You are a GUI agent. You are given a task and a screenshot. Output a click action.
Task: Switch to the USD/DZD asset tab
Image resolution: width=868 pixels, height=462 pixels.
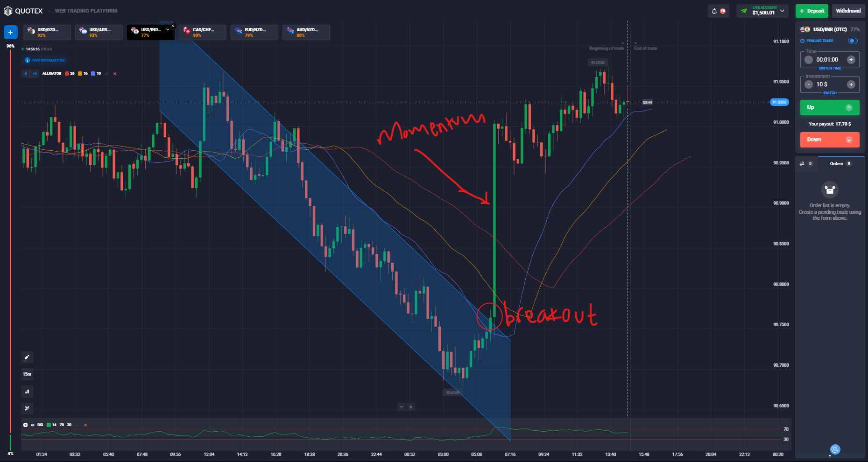pos(47,32)
